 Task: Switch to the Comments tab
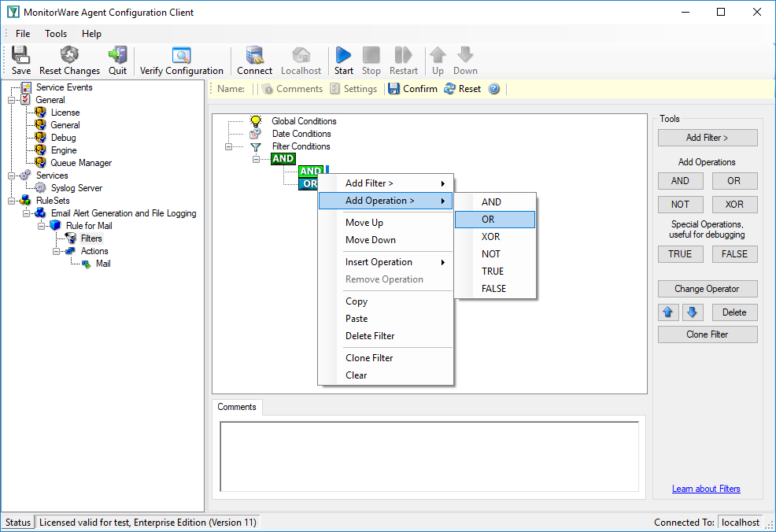237,407
